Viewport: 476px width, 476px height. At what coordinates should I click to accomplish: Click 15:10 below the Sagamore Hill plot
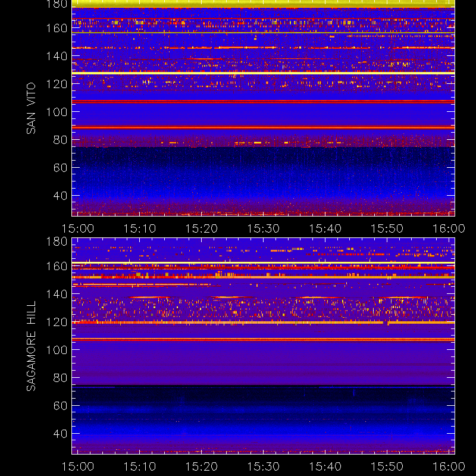click(140, 466)
